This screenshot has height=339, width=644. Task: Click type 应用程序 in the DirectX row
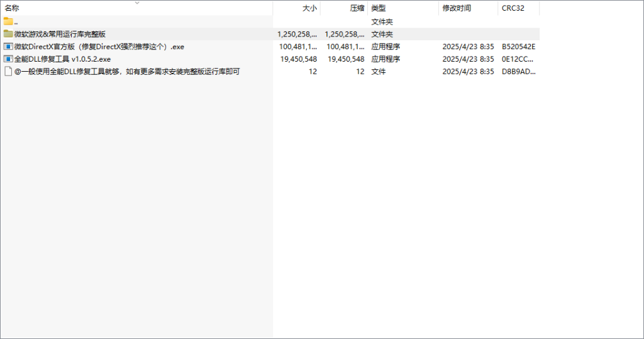(x=386, y=47)
